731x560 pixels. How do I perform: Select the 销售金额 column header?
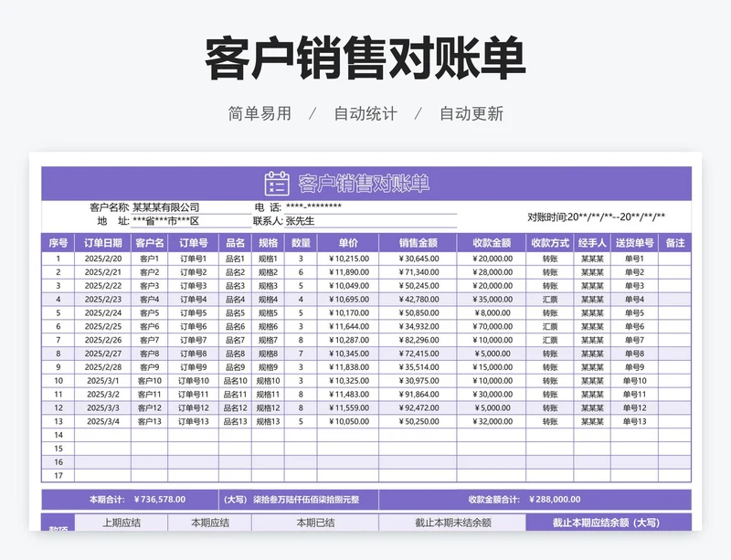click(418, 243)
